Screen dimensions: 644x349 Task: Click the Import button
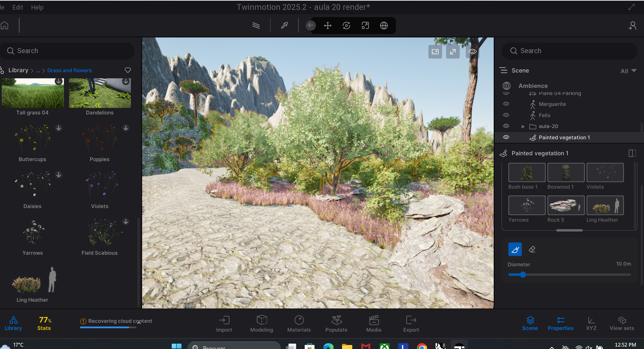(224, 324)
